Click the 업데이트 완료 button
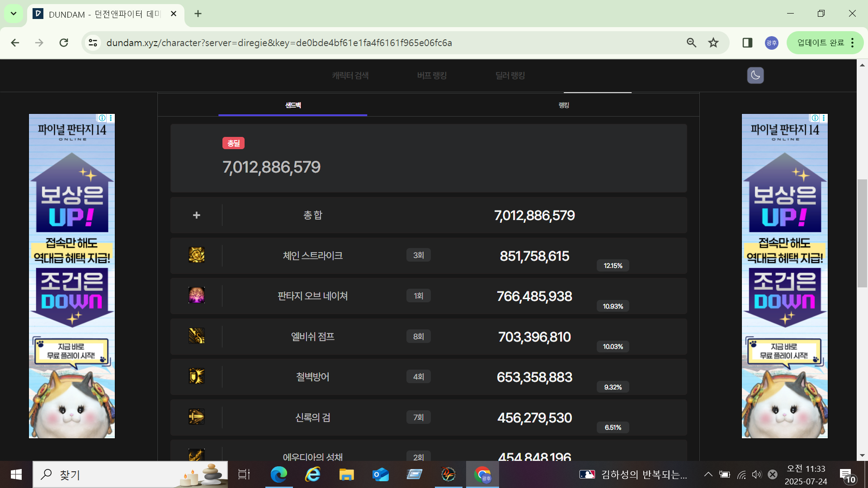Image resolution: width=868 pixels, height=488 pixels. coord(820,43)
